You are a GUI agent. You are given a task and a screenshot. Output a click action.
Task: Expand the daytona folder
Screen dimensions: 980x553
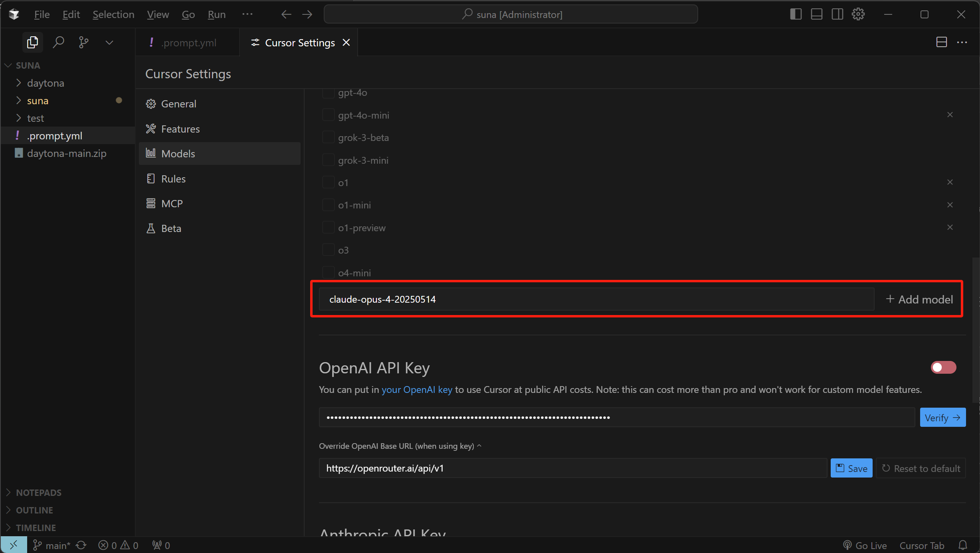18,83
